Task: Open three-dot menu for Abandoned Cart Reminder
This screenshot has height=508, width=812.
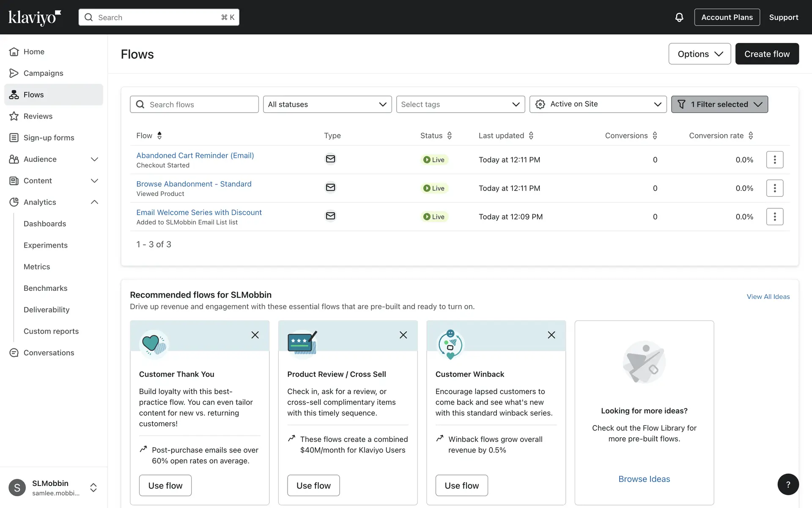Action: click(x=774, y=160)
